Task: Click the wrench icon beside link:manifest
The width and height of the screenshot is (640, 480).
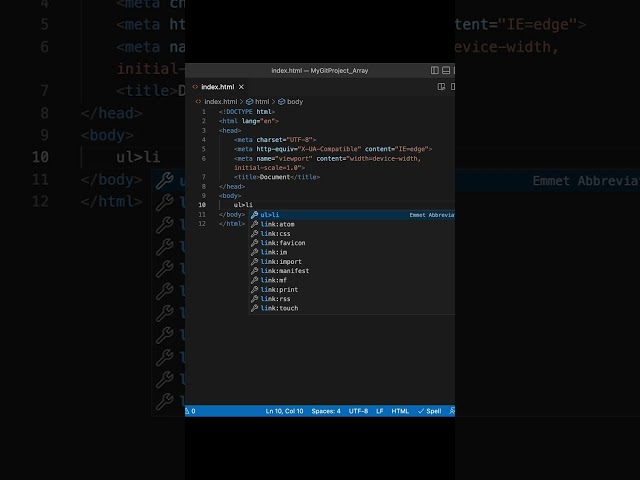Action: click(x=254, y=271)
